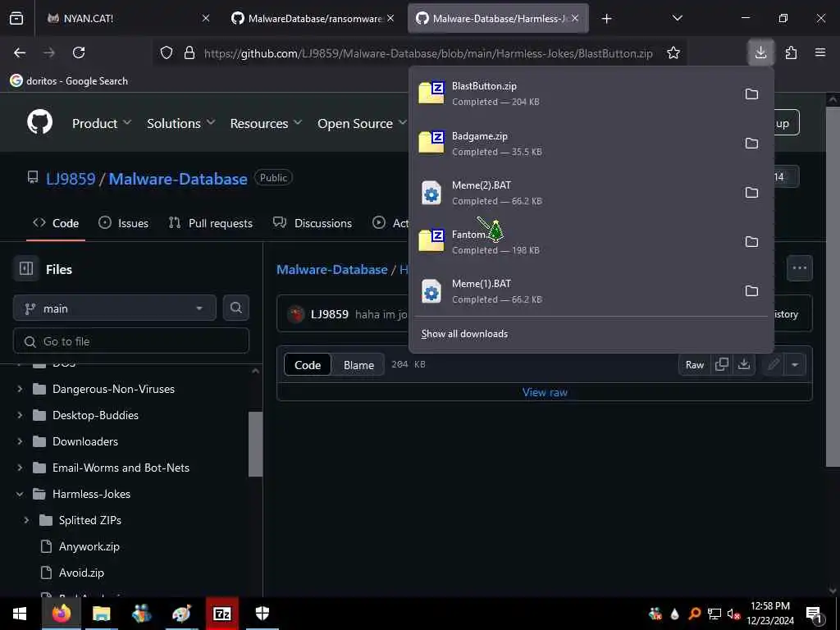This screenshot has width=840, height=630.
Task: Select the Code view toggle
Action: [308, 365]
